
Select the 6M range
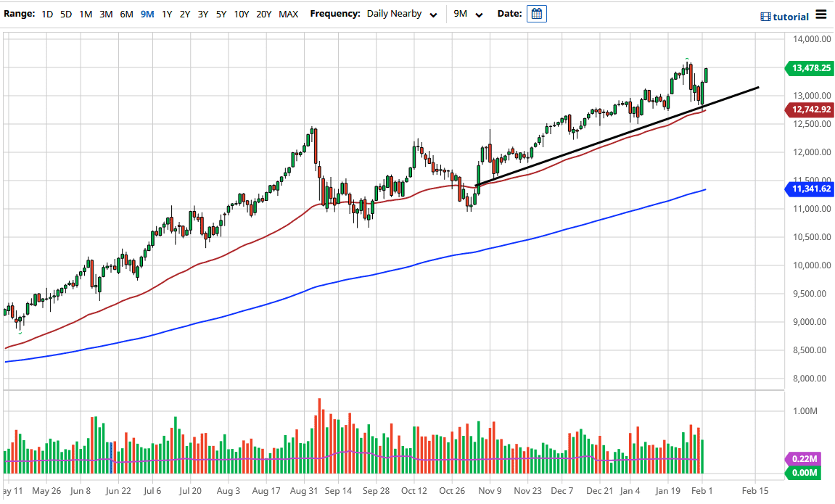126,13
